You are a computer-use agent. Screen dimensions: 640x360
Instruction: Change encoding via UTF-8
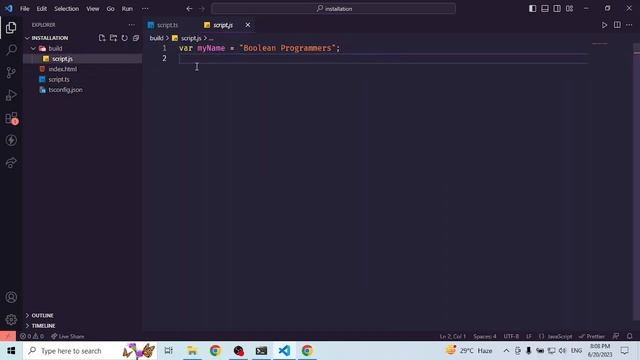511,336
